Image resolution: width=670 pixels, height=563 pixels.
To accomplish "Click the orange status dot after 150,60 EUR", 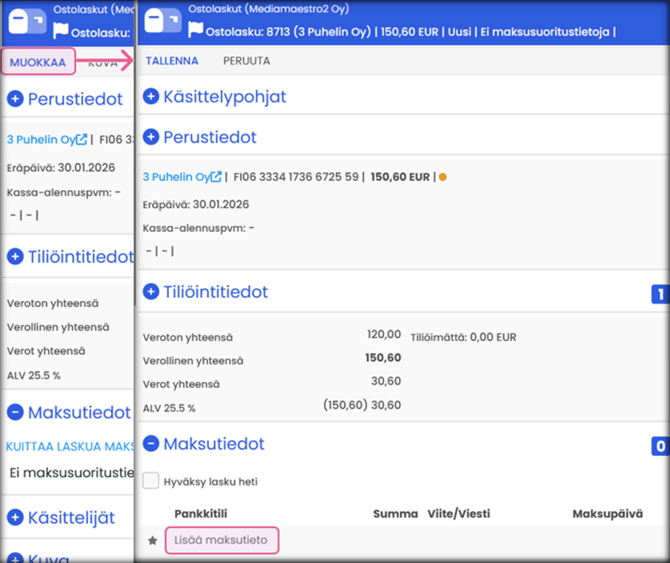I will click(443, 178).
